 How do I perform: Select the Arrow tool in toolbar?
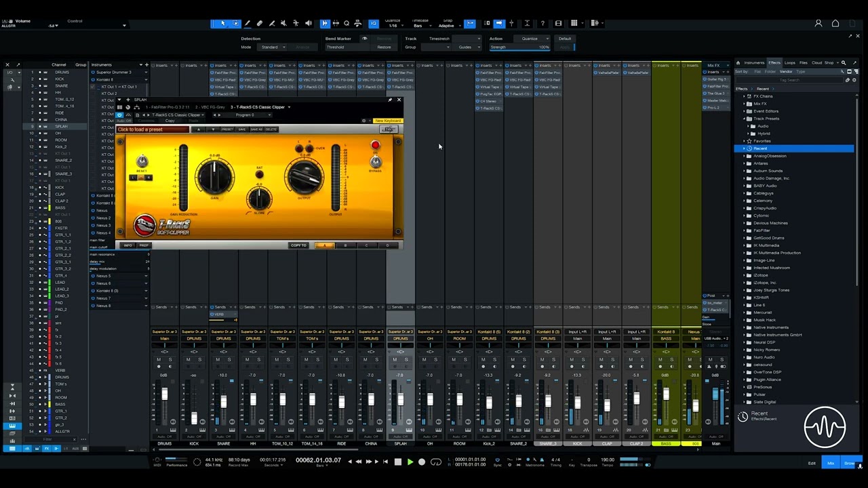222,24
